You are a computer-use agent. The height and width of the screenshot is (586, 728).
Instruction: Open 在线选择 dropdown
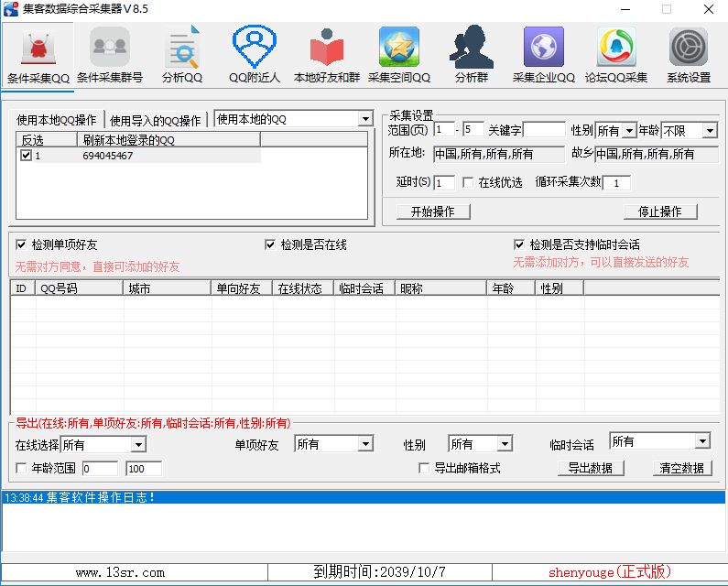(x=138, y=445)
